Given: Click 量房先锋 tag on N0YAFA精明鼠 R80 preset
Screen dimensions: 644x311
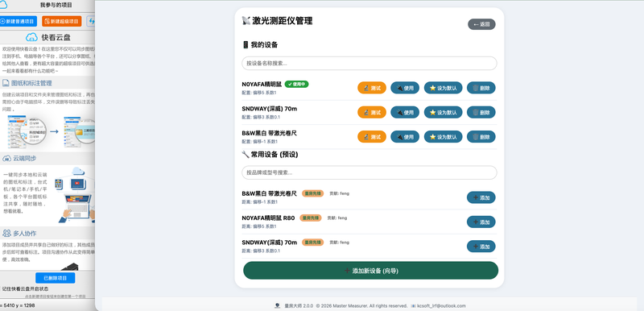Looking at the screenshot, I should (311, 218).
